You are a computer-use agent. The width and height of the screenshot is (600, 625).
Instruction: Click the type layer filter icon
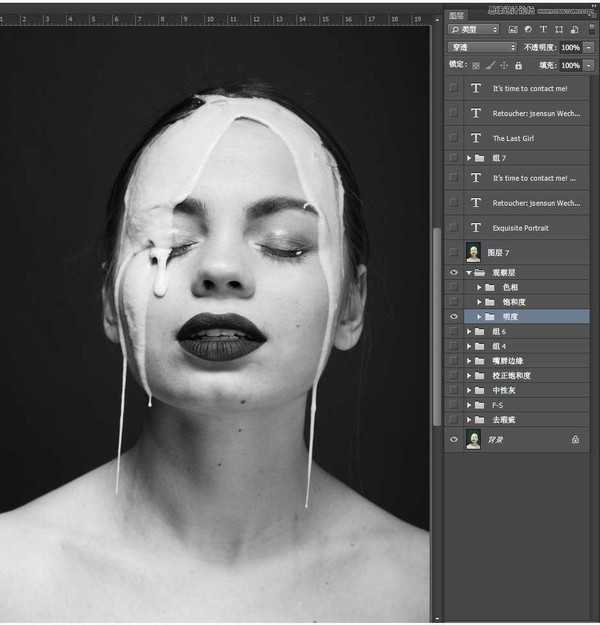point(543,30)
